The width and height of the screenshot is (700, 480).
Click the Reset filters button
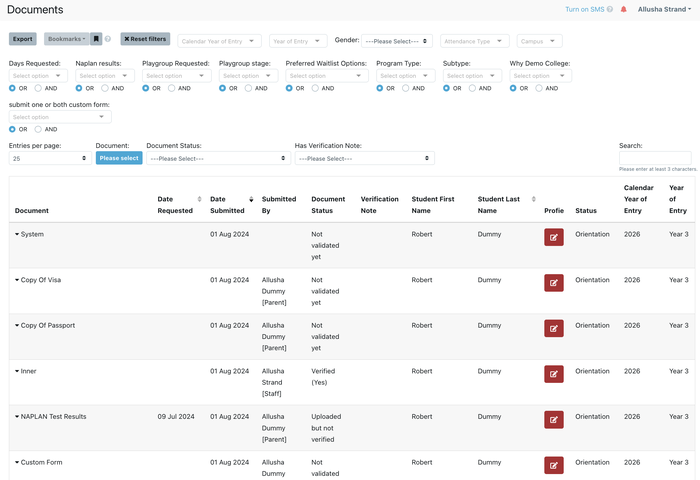(145, 39)
